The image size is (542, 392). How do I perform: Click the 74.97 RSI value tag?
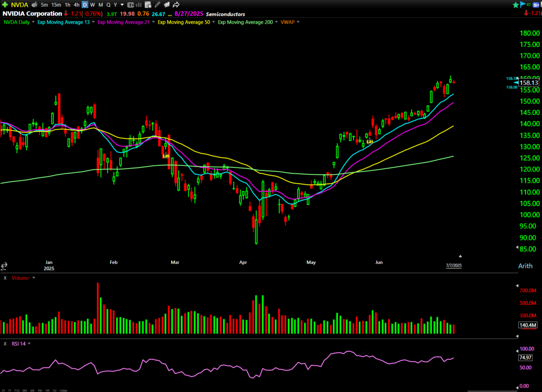click(x=525, y=357)
